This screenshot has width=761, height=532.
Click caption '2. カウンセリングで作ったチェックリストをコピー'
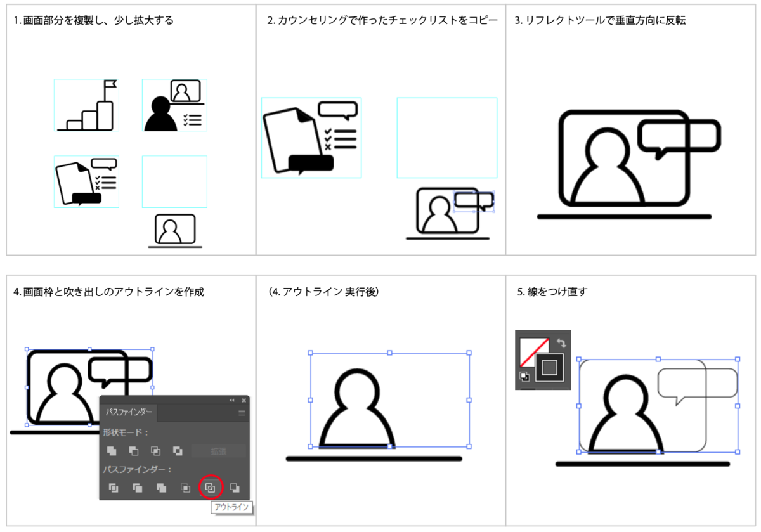coord(382,20)
